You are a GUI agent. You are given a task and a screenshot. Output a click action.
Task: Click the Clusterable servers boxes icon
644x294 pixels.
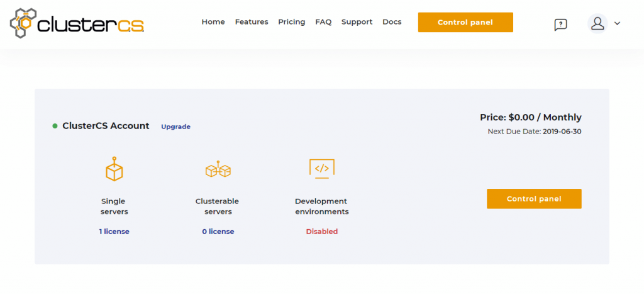(x=218, y=169)
